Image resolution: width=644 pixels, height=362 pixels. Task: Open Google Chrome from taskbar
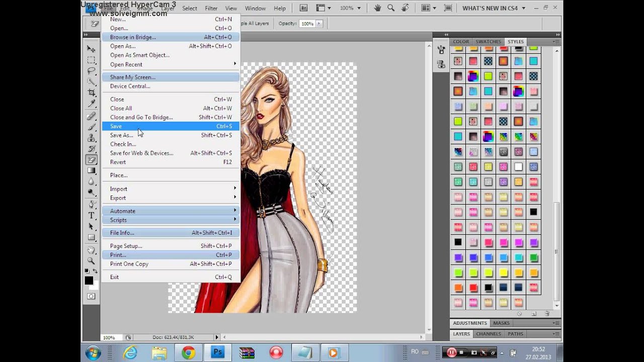[189, 353]
